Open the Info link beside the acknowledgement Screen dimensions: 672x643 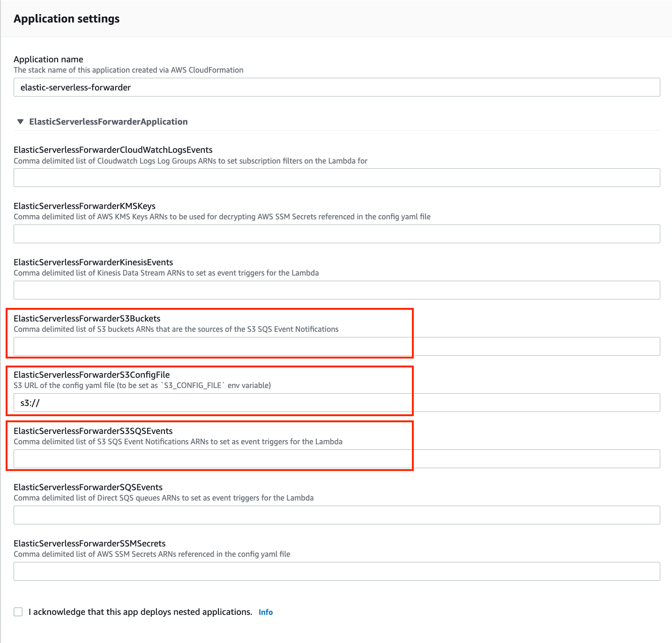[x=266, y=612]
